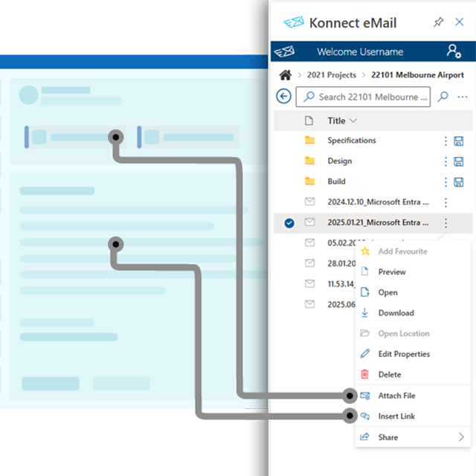Uncheck the 2025.01.21_Microsoft Entra checkbox

(x=289, y=223)
